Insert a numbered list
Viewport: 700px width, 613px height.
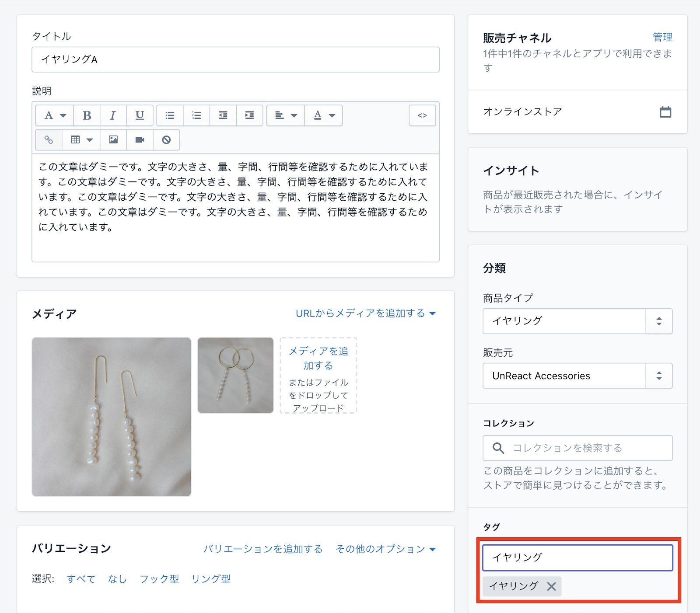pos(196,115)
